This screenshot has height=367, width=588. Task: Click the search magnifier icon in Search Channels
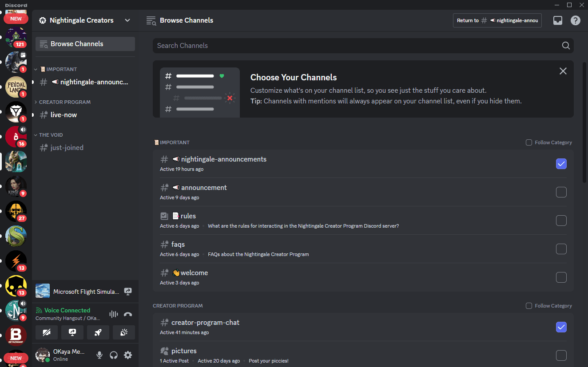pos(566,46)
